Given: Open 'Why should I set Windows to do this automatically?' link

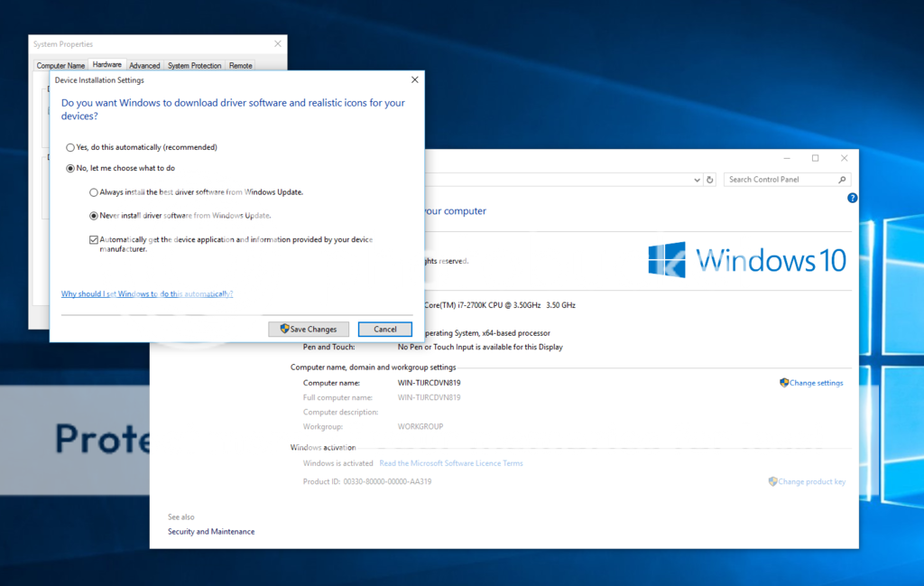Looking at the screenshot, I should (147, 293).
